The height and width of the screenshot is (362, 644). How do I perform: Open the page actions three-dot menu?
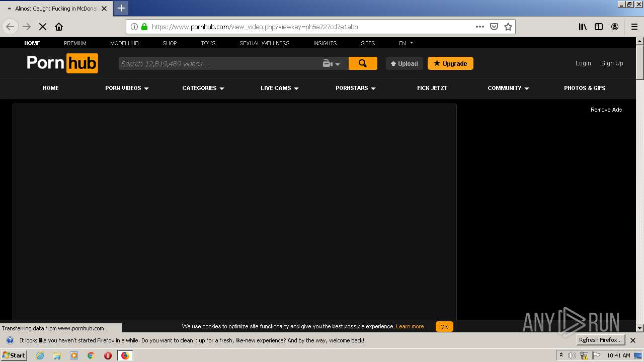tap(480, 27)
